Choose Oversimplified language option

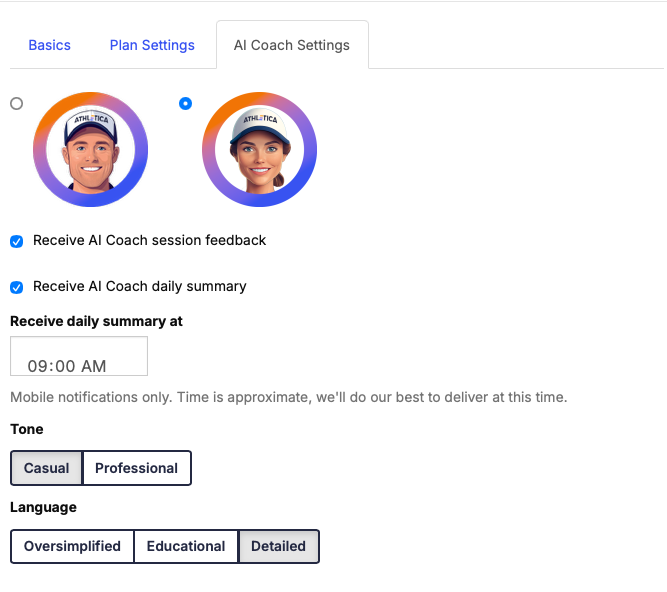72,546
